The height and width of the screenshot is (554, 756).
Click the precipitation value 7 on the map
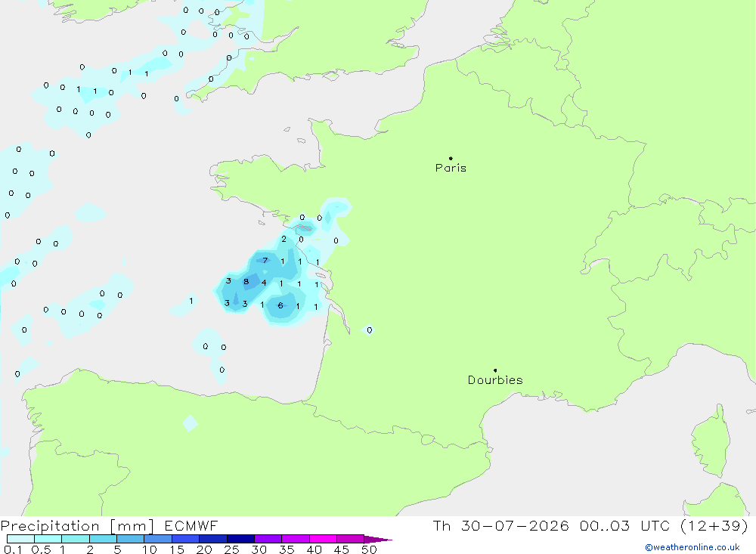click(265, 260)
